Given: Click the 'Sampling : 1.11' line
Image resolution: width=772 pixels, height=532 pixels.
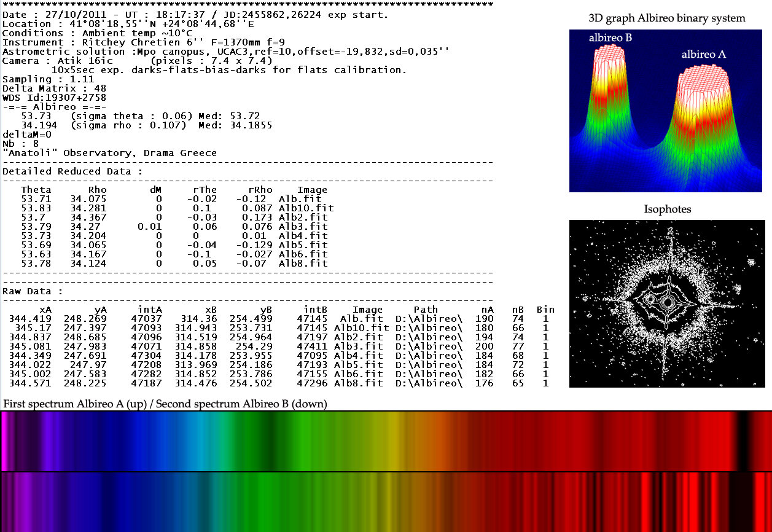Looking at the screenshot, I should [49, 79].
